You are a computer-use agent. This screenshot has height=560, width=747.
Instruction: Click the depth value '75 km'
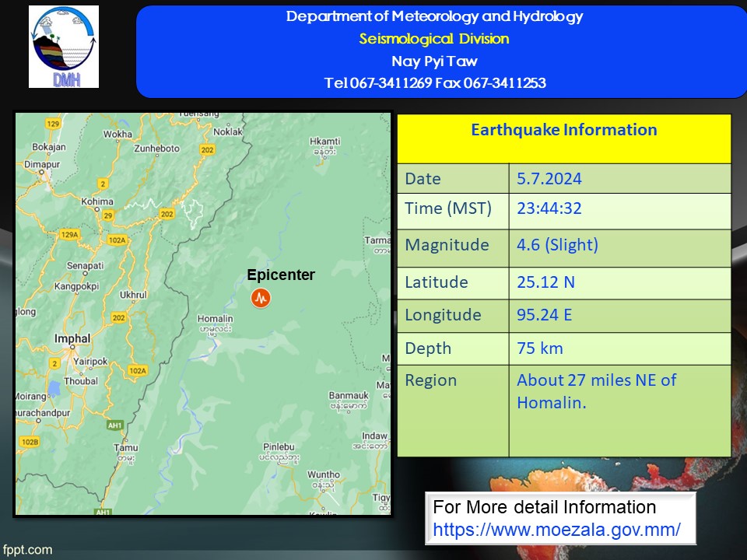pos(540,348)
